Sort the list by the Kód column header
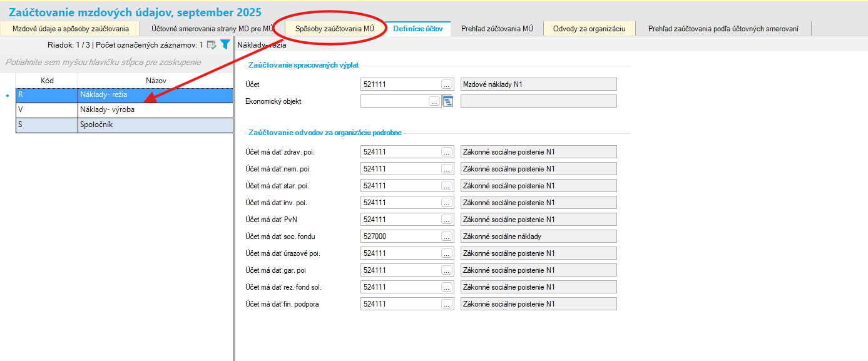 pos(47,81)
